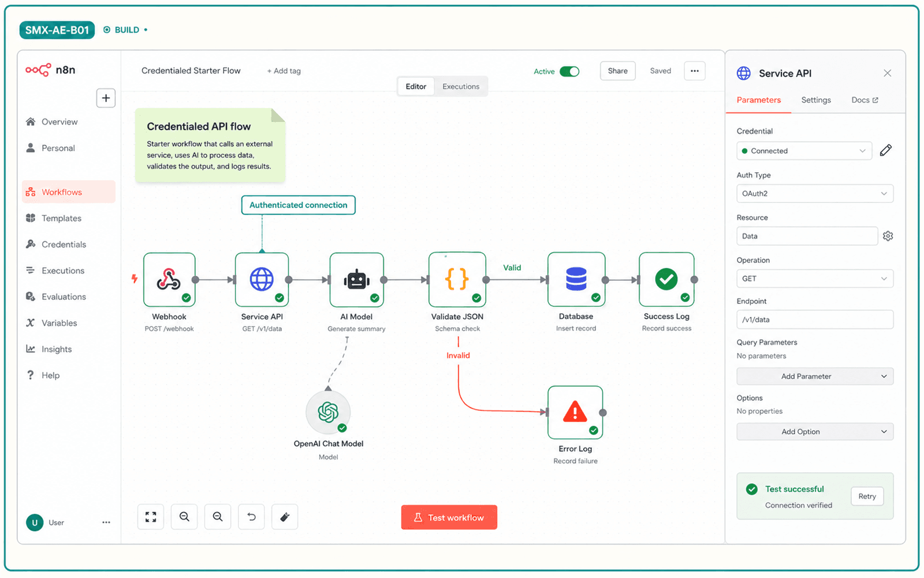Click the undo arrow in the canvas toolbar
Image resolution: width=924 pixels, height=578 pixels.
tap(251, 517)
